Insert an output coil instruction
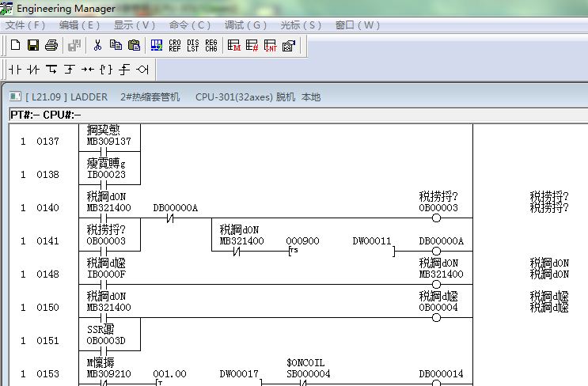The height and width of the screenshot is (386, 588). pos(142,69)
